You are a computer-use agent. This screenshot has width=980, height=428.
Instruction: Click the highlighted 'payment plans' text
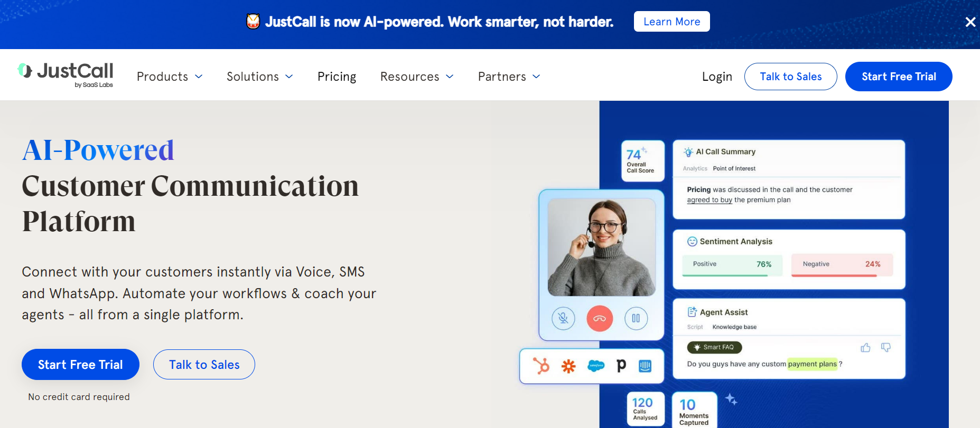point(812,364)
